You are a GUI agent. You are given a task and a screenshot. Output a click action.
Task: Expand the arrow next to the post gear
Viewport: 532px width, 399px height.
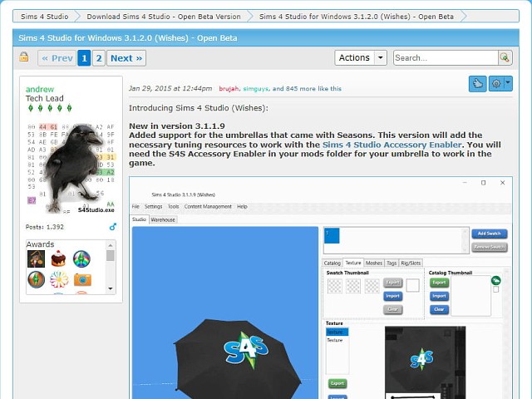coord(508,83)
